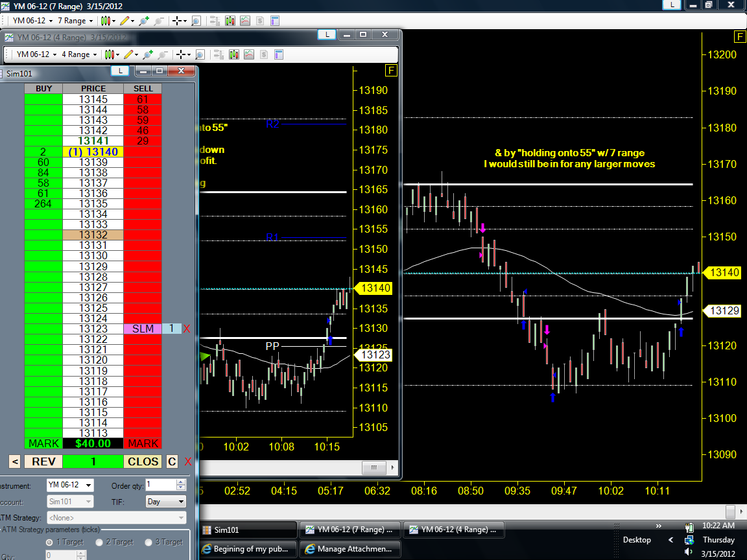
Task: Open TIF Day dropdown
Action: click(165, 502)
